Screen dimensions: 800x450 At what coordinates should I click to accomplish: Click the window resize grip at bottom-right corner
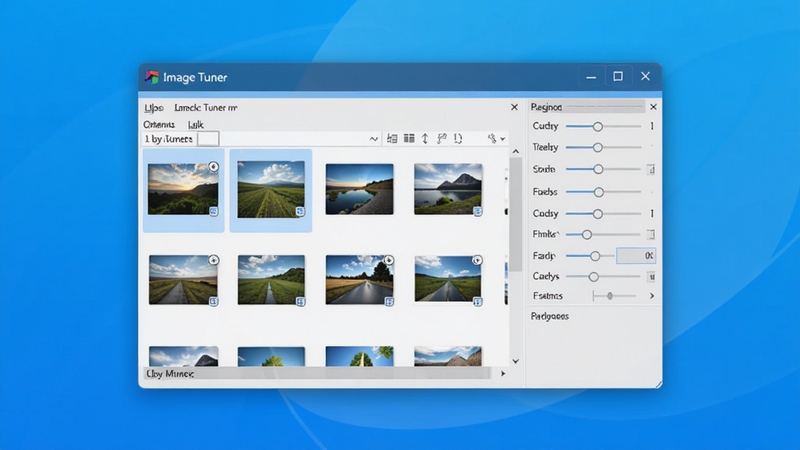pyautogui.click(x=658, y=384)
